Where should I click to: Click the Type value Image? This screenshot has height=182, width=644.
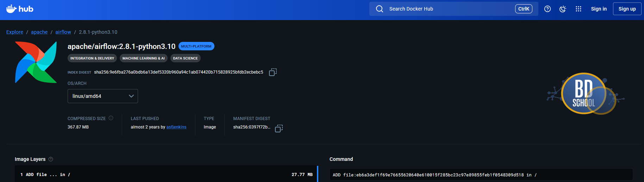[x=210, y=127]
